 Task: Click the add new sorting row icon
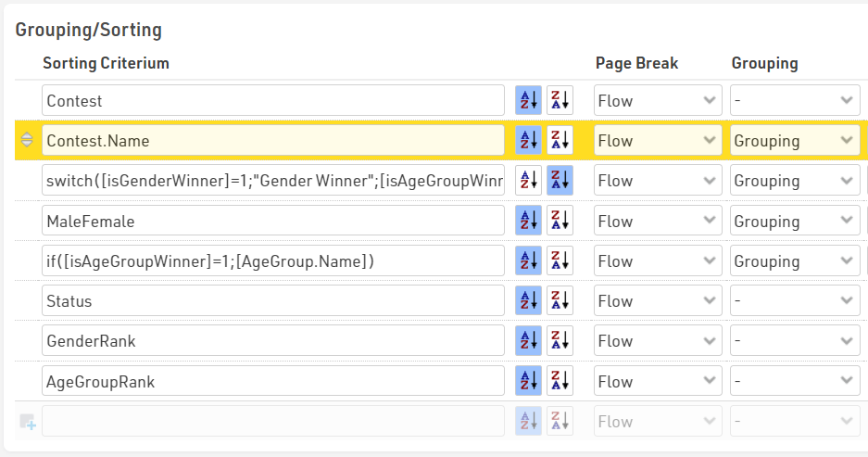(x=27, y=422)
